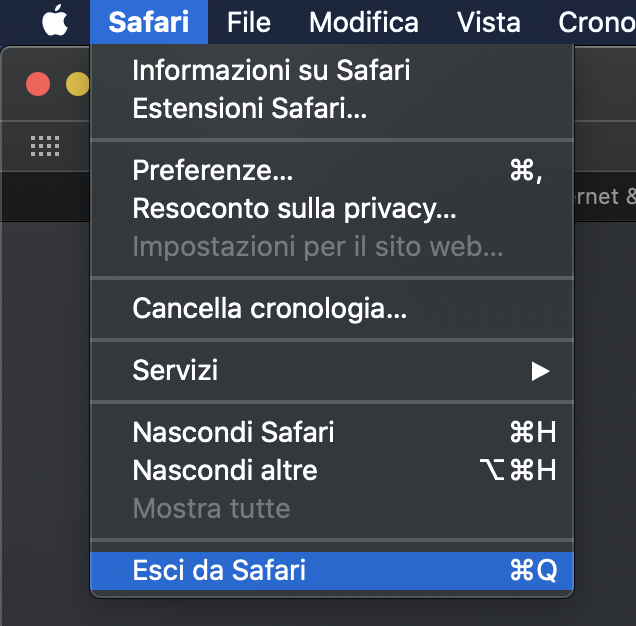Screen dimensions: 636x626
Task: Minimize the window with the yellow button
Action: [x=77, y=84]
